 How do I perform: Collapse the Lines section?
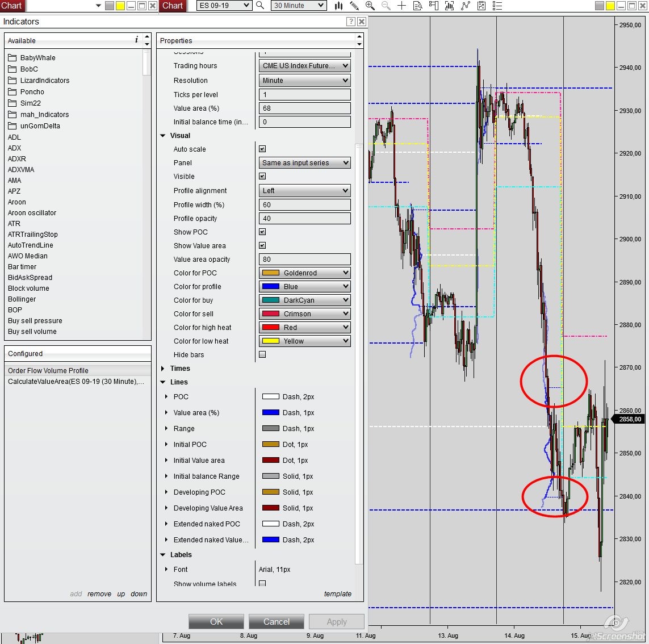[x=162, y=382]
